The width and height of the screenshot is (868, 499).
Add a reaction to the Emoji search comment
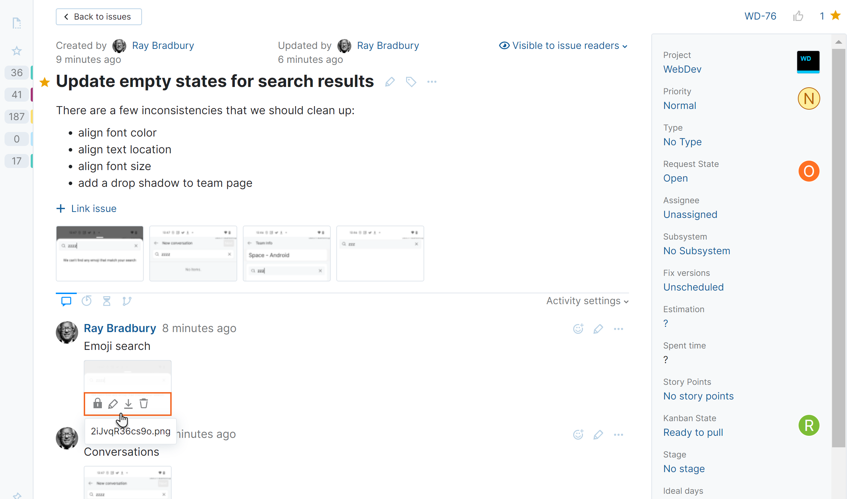578,329
